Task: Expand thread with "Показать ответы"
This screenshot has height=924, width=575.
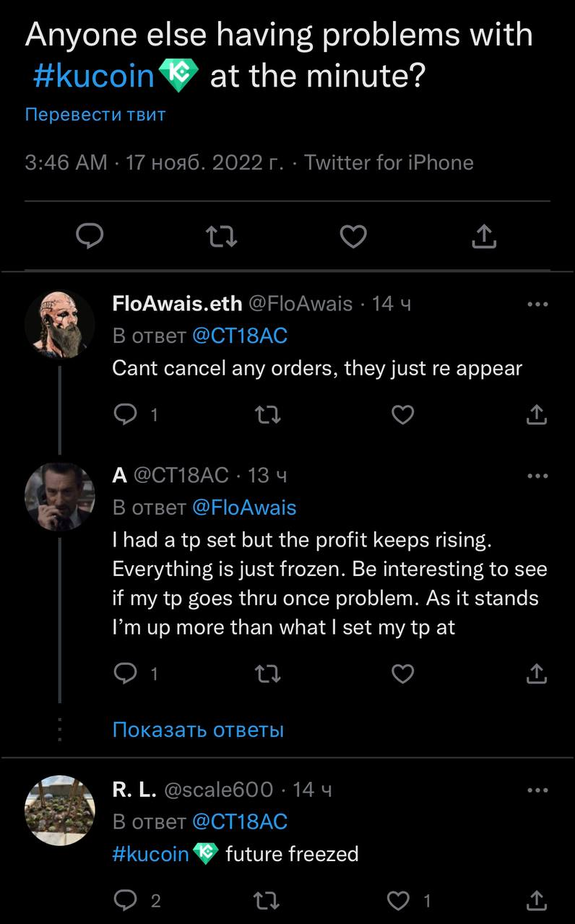Action: click(198, 730)
